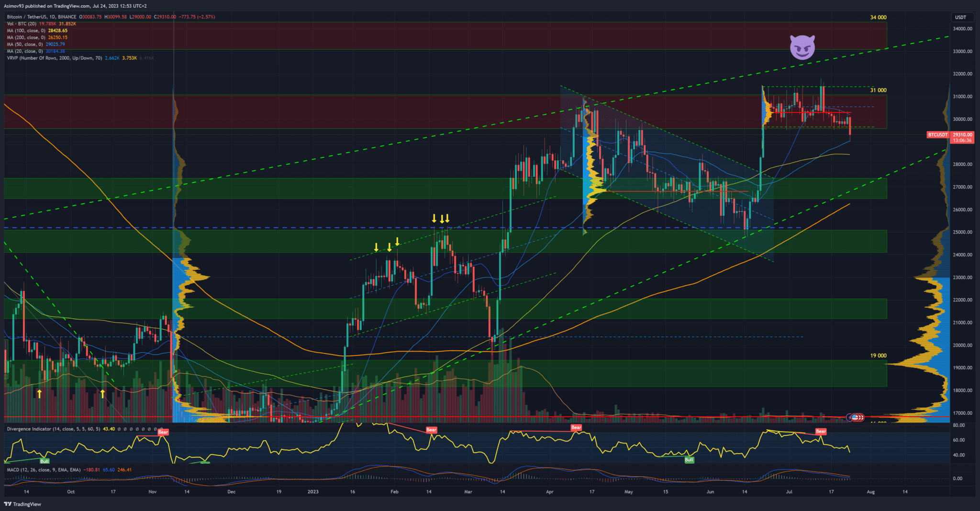This screenshot has width=980, height=511.
Task: Click the Bear label near July 17
Action: (x=821, y=431)
